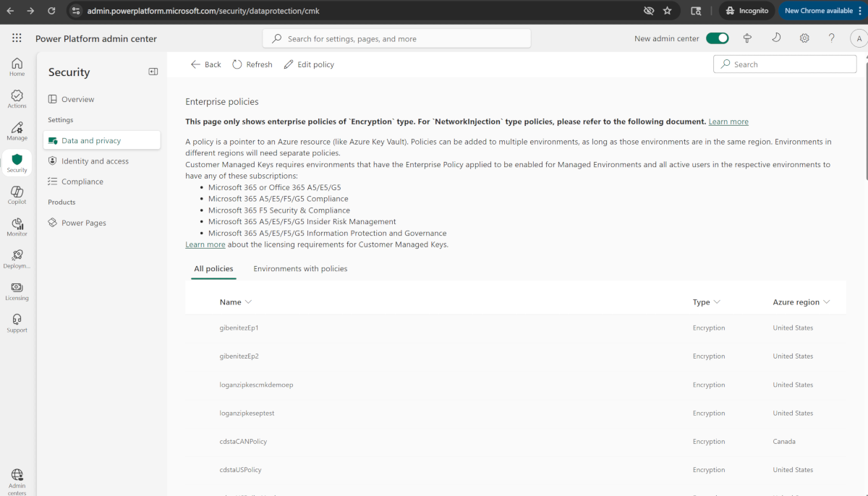This screenshot has width=868, height=496.
Task: Open the Customer Managed Keys licensing Learn more link
Action: coord(205,244)
